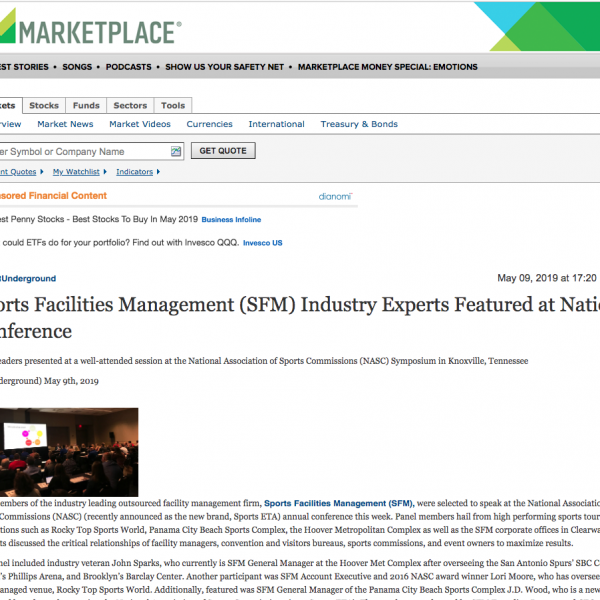
Task: Focus the Symbol or Company Name field
Action: pyautogui.click(x=91, y=152)
